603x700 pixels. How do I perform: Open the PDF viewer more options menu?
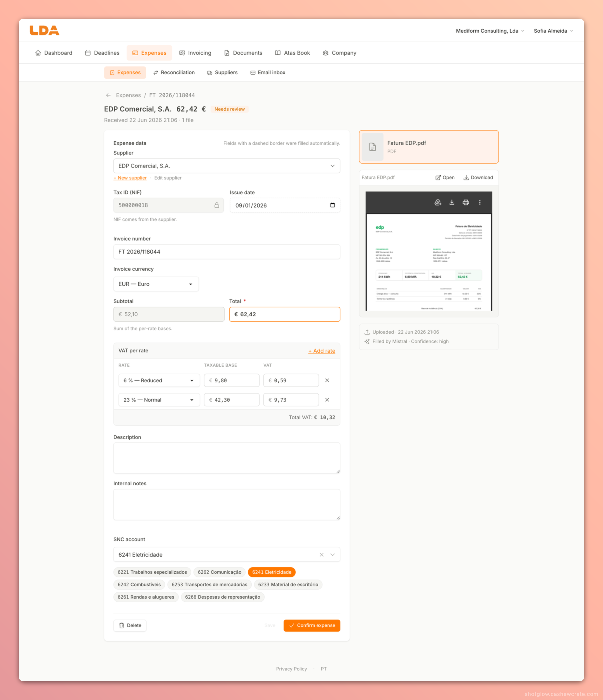(480, 202)
